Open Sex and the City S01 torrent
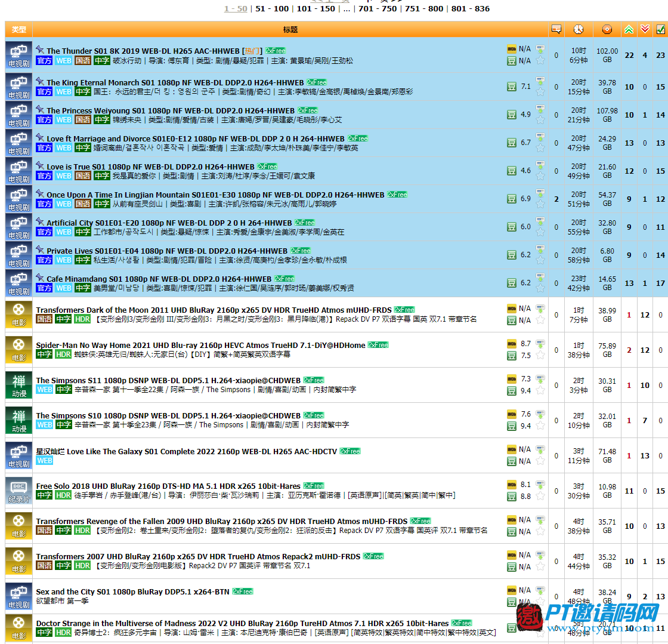 tap(132, 591)
